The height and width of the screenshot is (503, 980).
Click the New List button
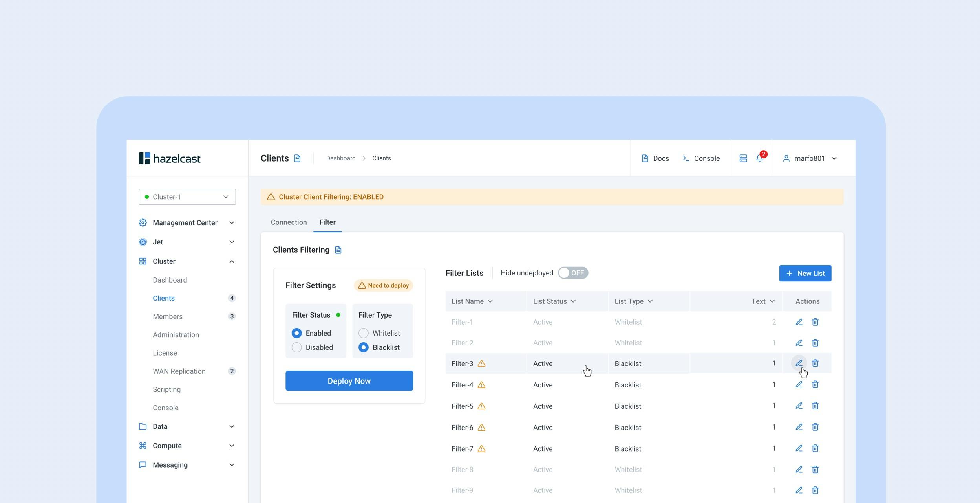[x=805, y=273]
